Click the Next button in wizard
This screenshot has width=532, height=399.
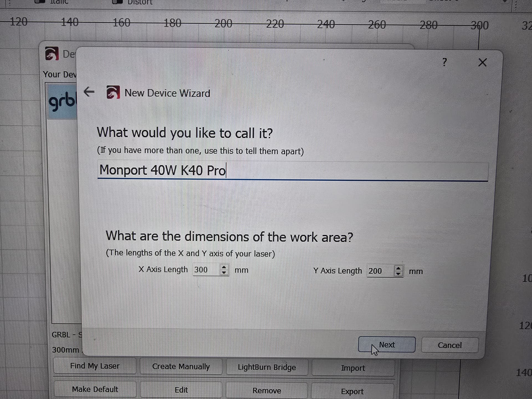pos(387,345)
